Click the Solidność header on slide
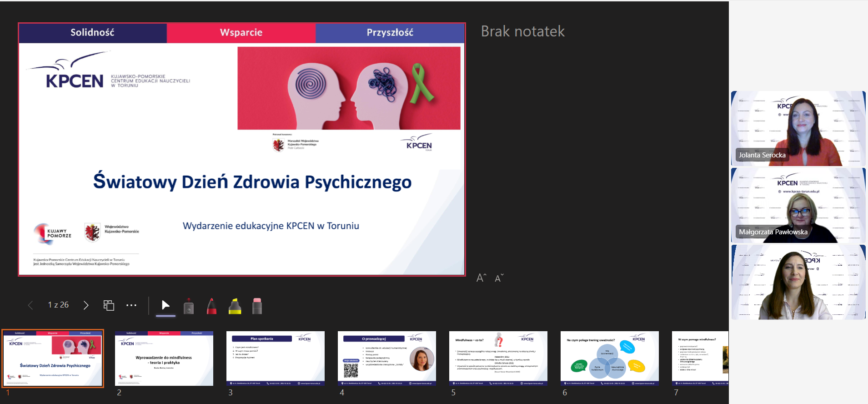The height and width of the screenshot is (404, 868). click(92, 33)
